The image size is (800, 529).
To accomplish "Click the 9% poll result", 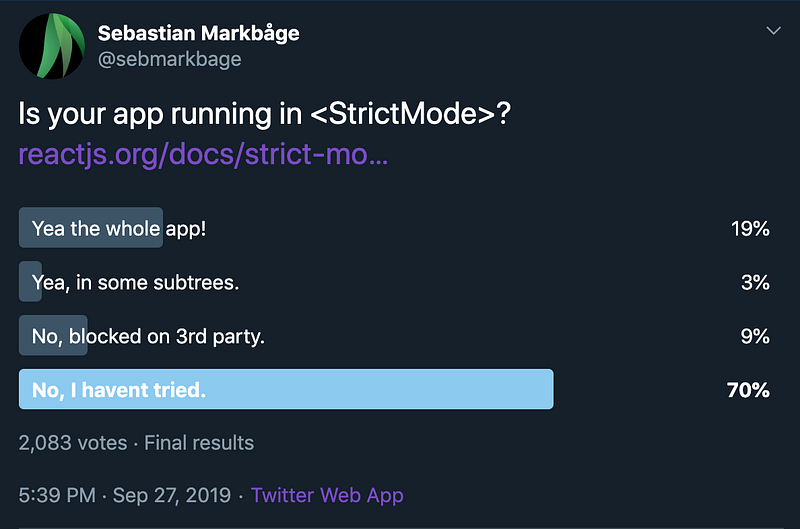I will tap(755, 336).
